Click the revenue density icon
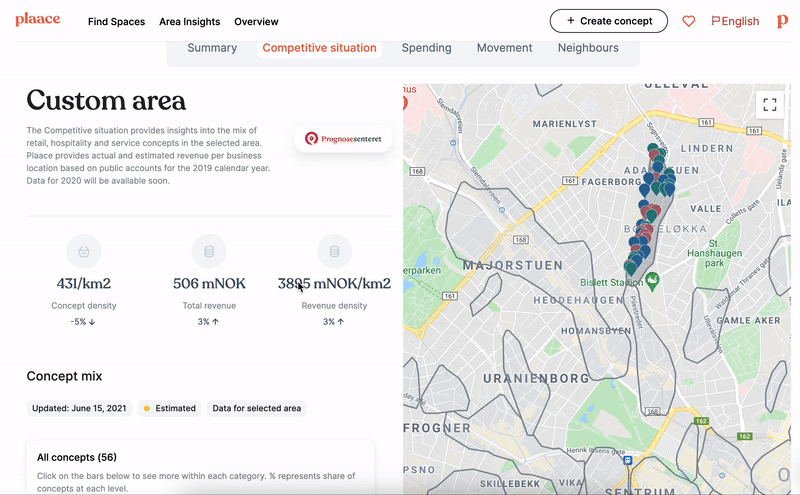 334,251
